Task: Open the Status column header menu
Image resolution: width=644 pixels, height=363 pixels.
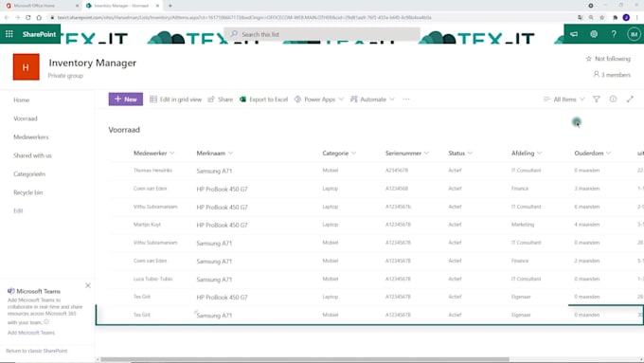Action: (460, 153)
